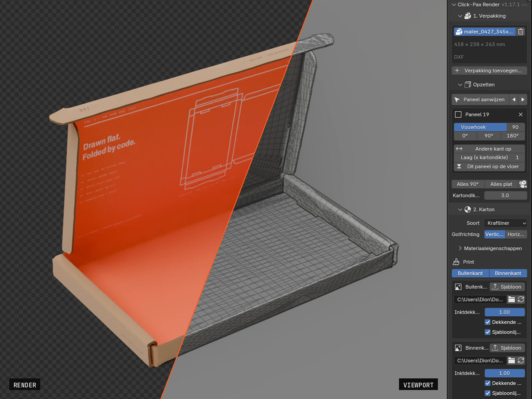
Task: Reload the Buitenkant image file
Action: tap(521, 300)
